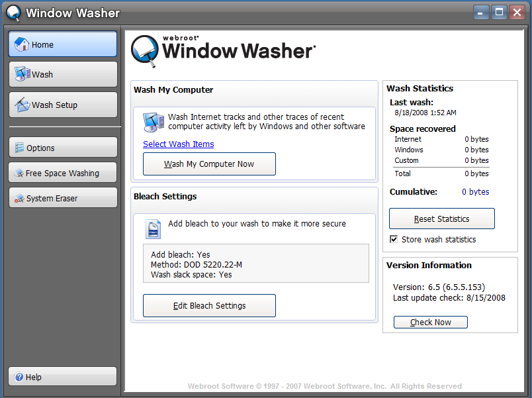
Task: Click the Window Washer title bar icon
Action: 14,13
